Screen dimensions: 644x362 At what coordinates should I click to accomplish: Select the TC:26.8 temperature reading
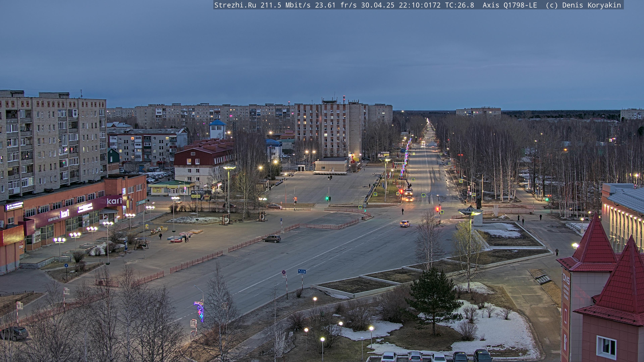tap(460, 5)
